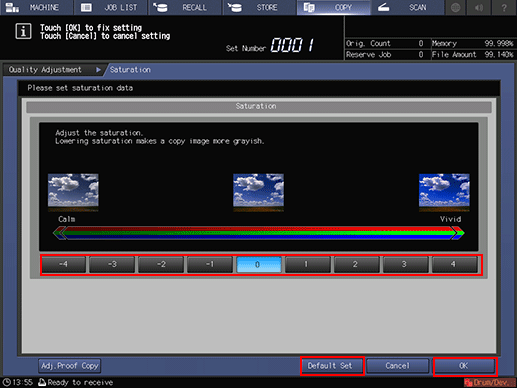Click the RGB saturation gradient bar

259,233
